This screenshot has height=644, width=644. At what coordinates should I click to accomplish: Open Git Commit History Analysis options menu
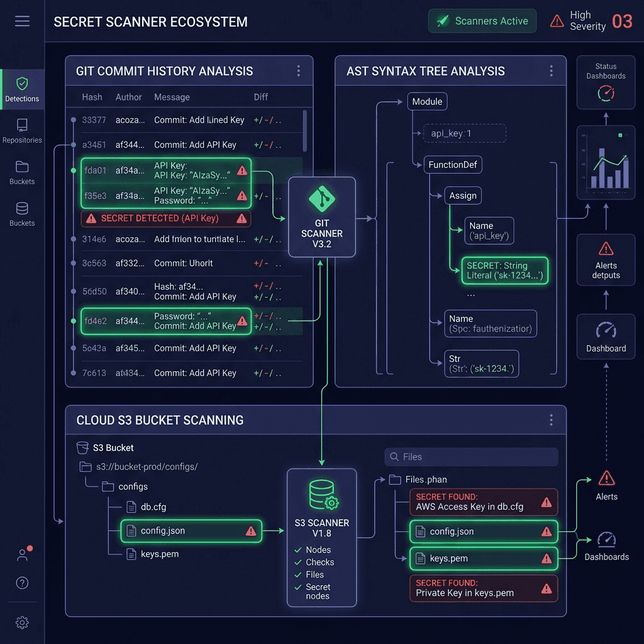(x=299, y=71)
